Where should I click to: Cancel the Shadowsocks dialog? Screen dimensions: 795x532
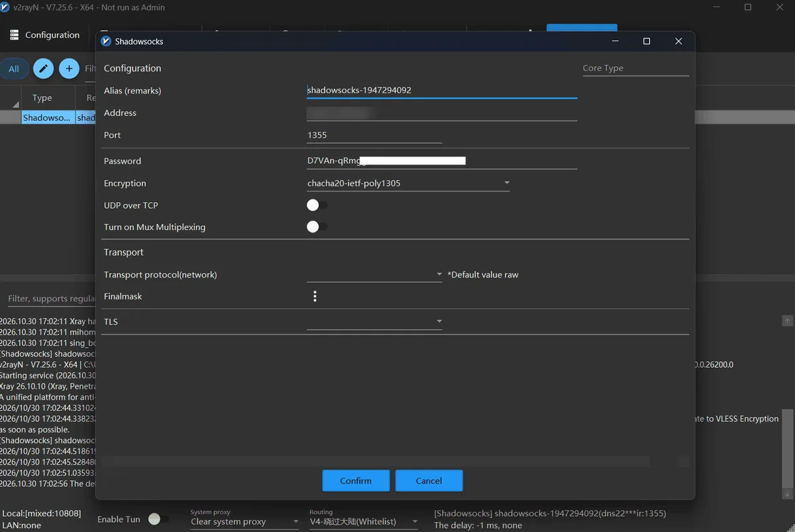point(429,481)
